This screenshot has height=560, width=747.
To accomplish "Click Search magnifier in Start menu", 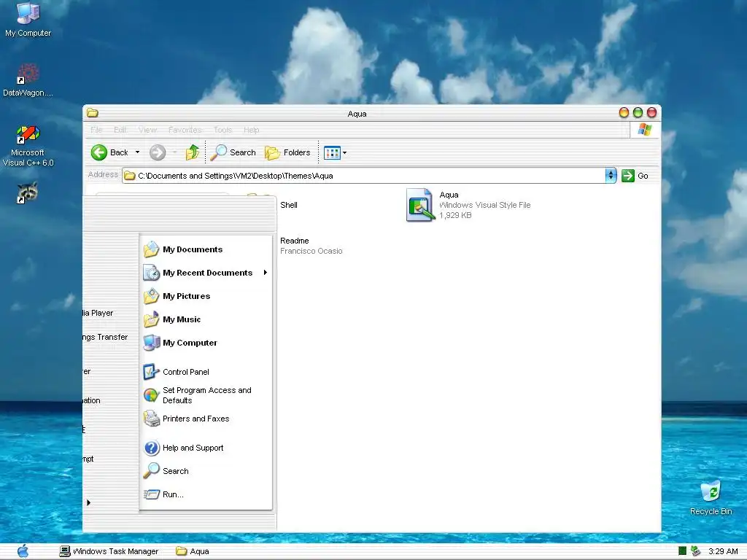I will point(152,471).
